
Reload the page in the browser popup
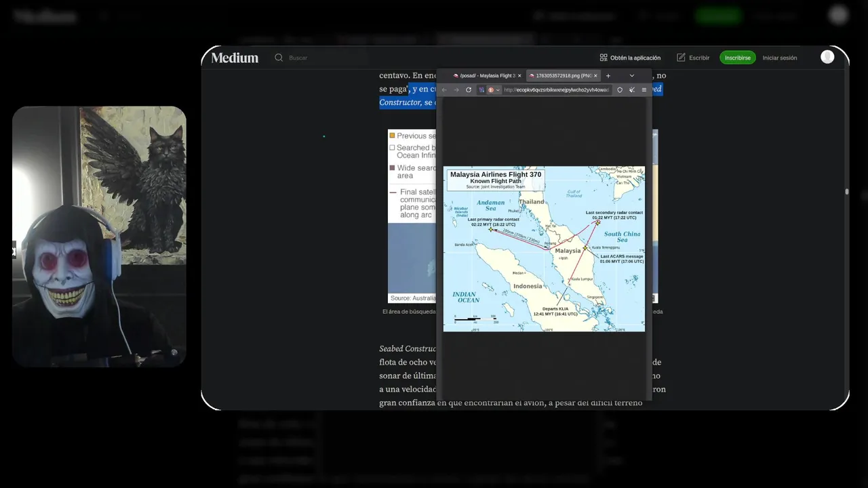click(469, 89)
